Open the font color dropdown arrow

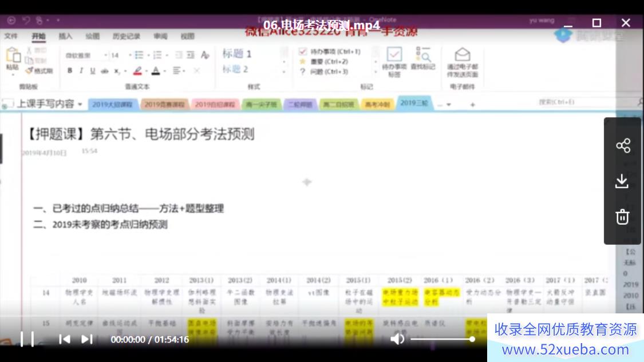[x=165, y=71]
